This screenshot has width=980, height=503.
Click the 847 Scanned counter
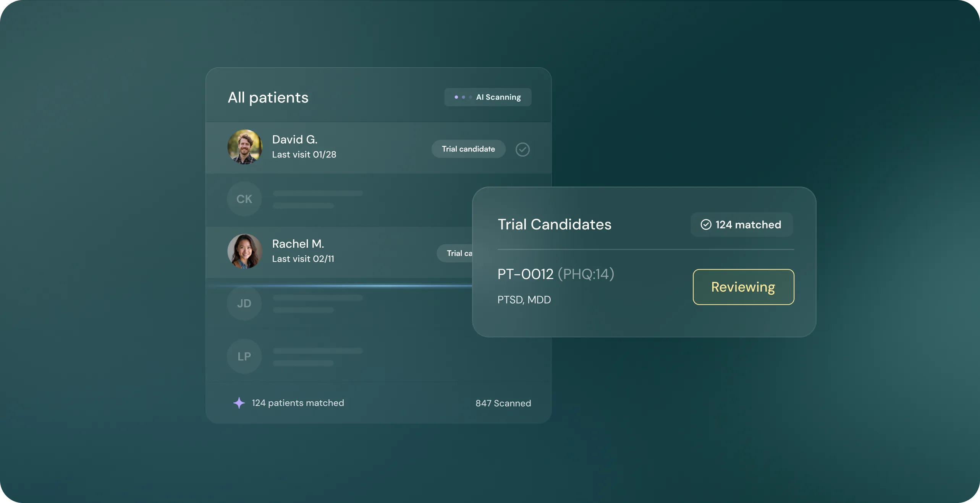[503, 403]
